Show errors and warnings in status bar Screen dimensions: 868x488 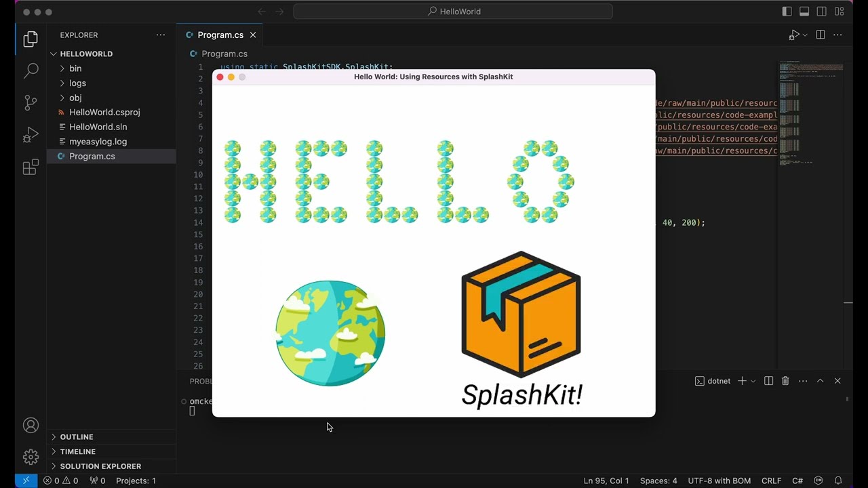pyautogui.click(x=60, y=481)
